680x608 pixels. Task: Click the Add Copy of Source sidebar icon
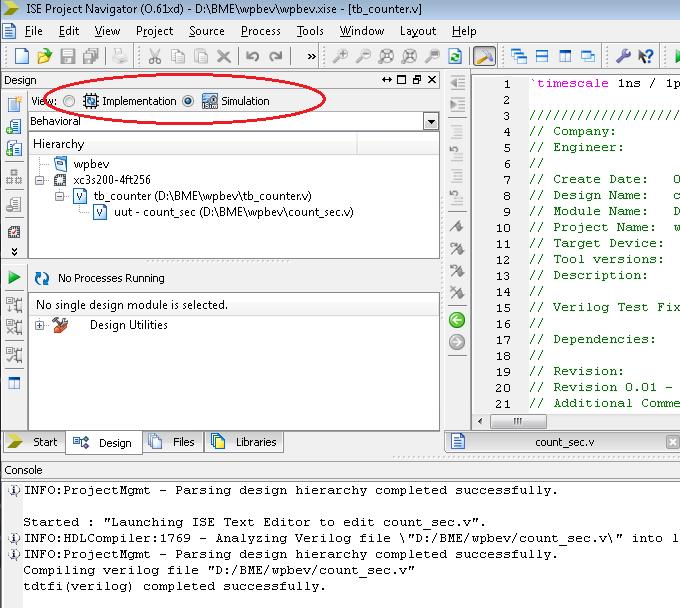click(14, 149)
